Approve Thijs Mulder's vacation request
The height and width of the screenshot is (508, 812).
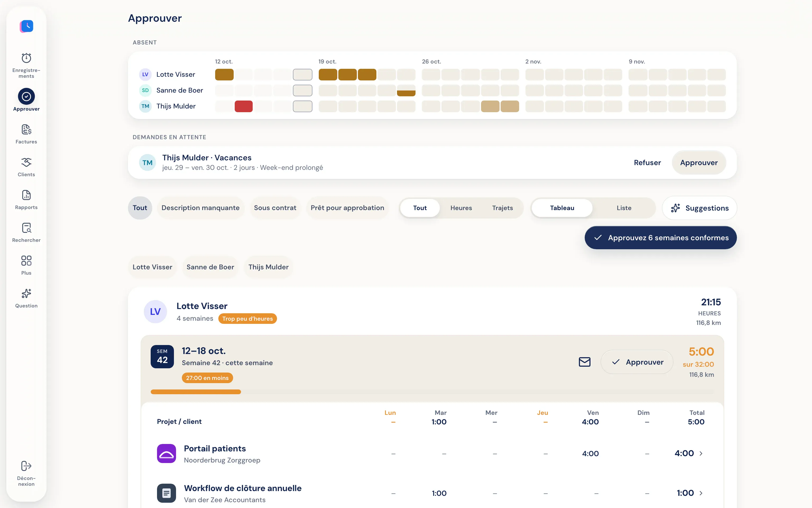[699, 163]
